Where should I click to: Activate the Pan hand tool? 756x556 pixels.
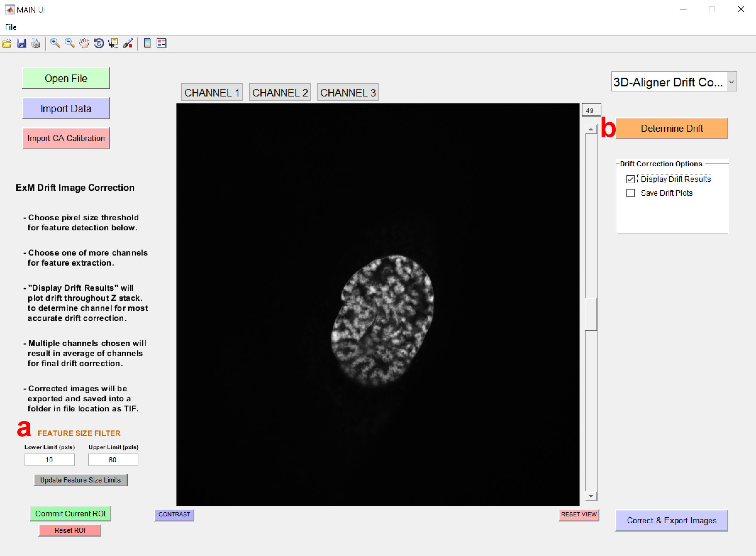[x=84, y=43]
